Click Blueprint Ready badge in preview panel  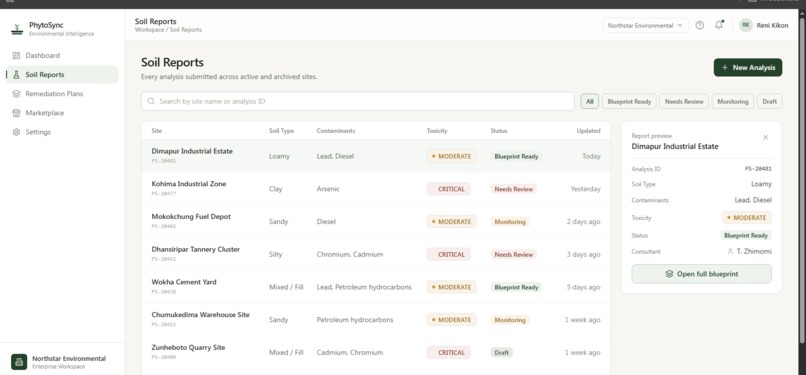746,236
